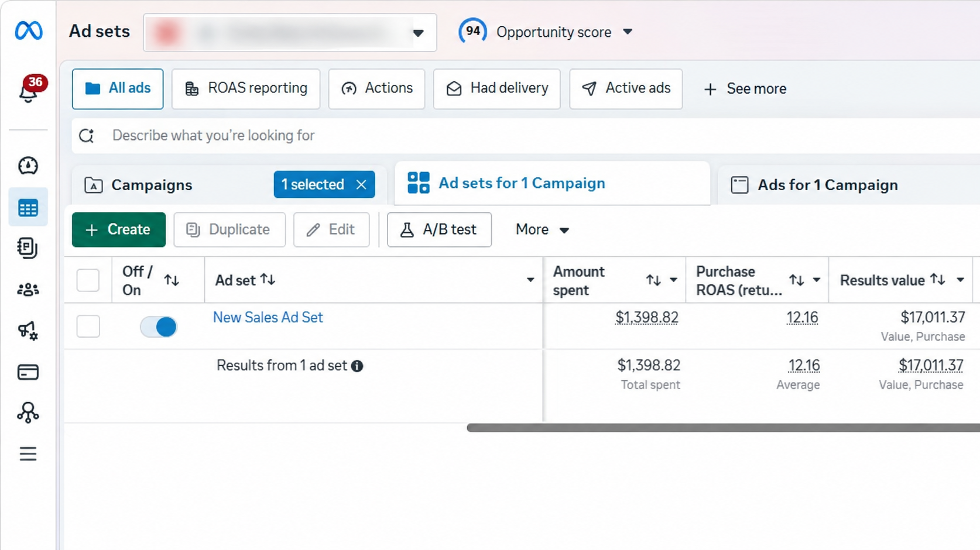Click the A/B test button

[439, 230]
